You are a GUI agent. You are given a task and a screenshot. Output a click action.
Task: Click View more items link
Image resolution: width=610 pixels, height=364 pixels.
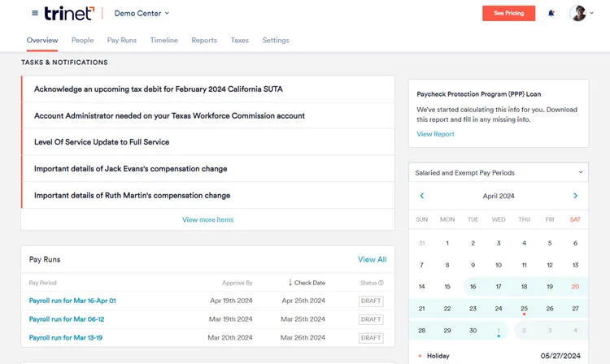tap(207, 220)
